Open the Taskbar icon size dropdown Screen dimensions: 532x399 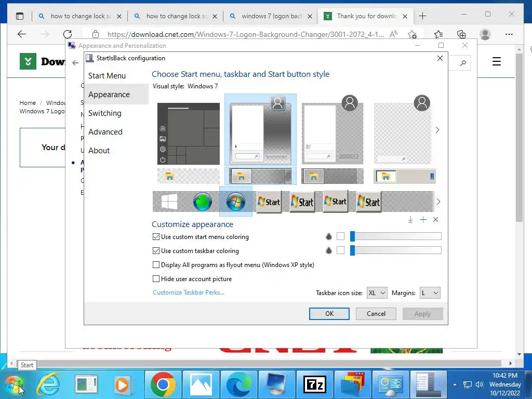click(x=377, y=293)
